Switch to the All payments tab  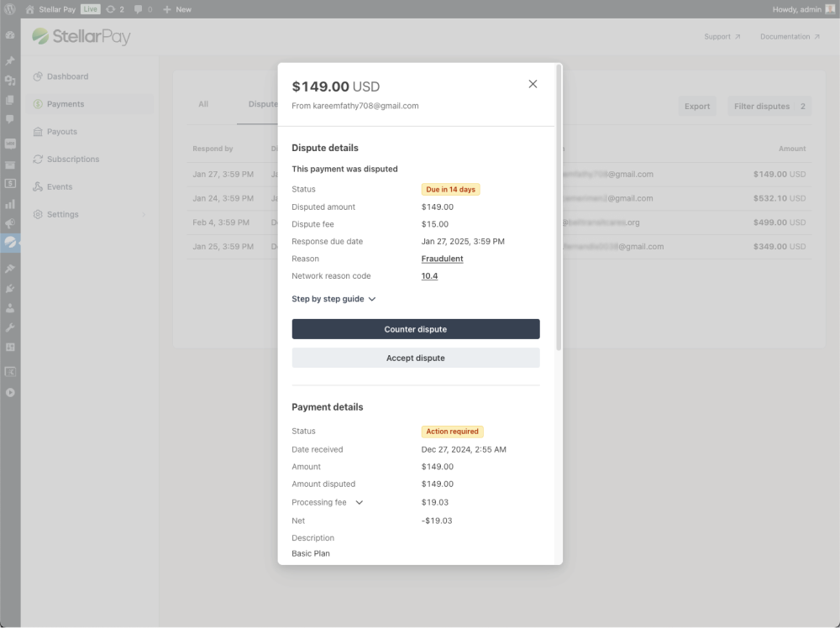pos(203,104)
